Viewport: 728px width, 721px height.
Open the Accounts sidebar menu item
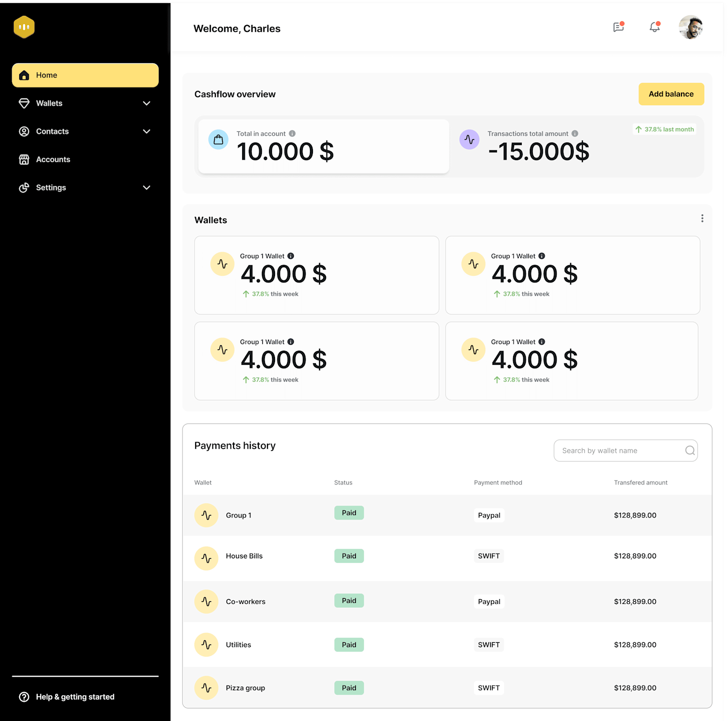(x=85, y=159)
